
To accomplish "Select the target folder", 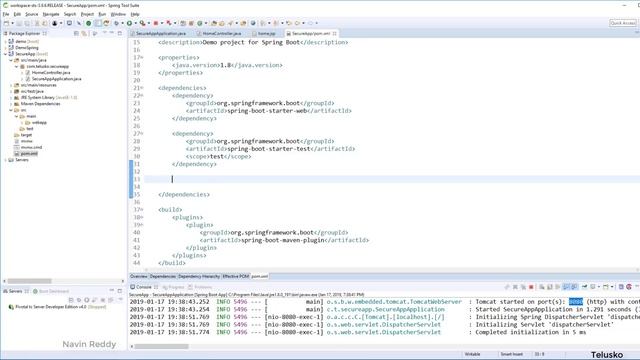I will click(x=26, y=135).
